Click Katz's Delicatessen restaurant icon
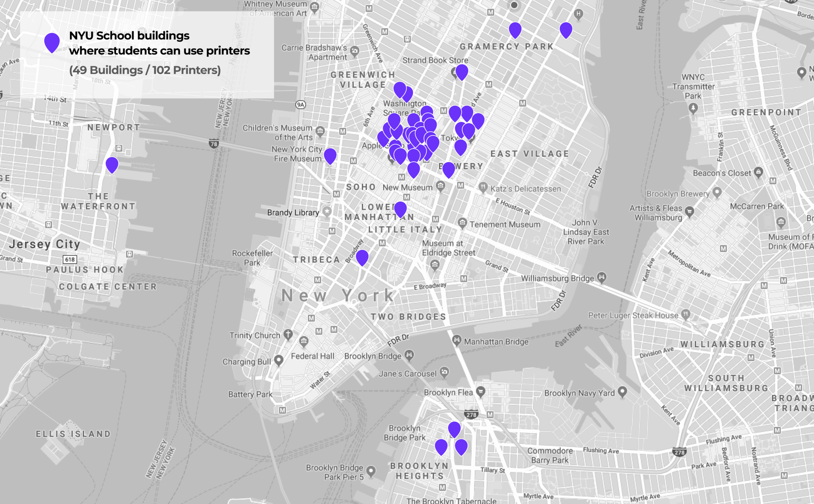 point(483,187)
